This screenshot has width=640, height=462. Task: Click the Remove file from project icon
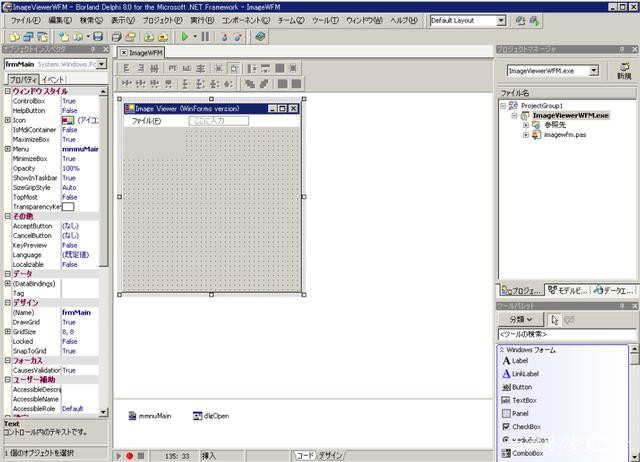[163, 37]
